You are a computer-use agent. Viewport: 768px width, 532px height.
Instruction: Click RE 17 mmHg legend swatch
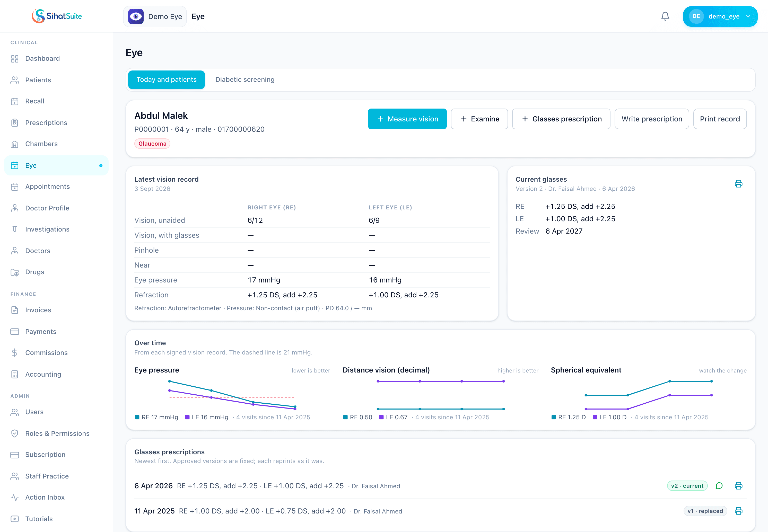click(x=137, y=417)
